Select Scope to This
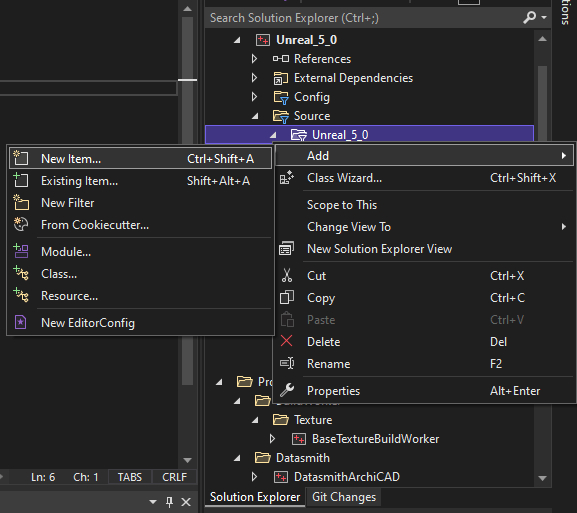Viewport: 577px width, 513px height. [x=425, y=205]
